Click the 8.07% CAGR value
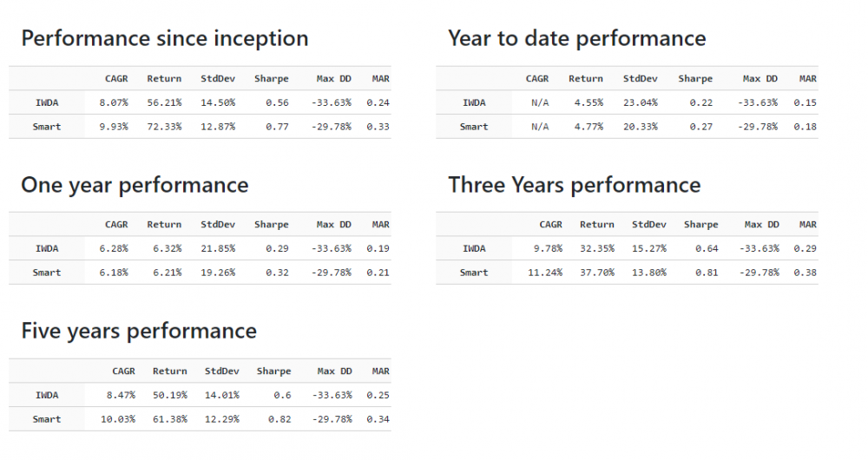 pos(114,102)
